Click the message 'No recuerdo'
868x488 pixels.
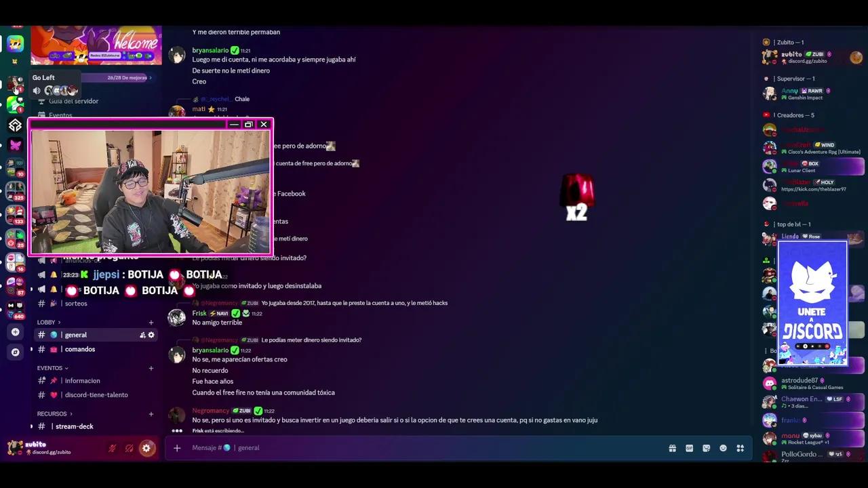coord(210,371)
